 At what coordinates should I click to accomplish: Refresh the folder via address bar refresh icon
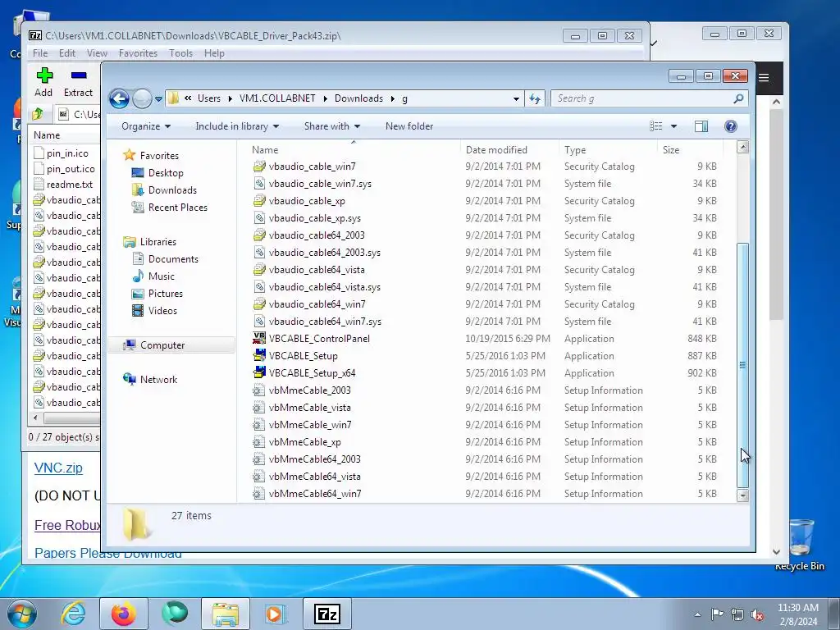pos(535,98)
